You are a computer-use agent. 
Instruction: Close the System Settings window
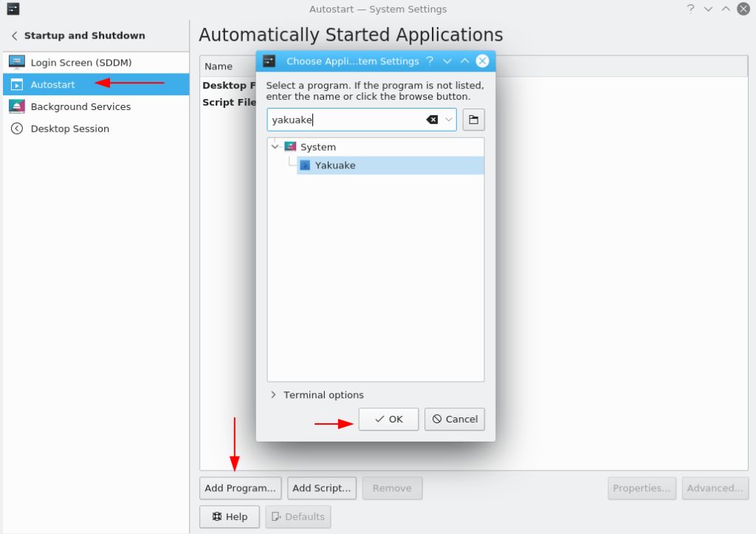pyautogui.click(x=743, y=9)
